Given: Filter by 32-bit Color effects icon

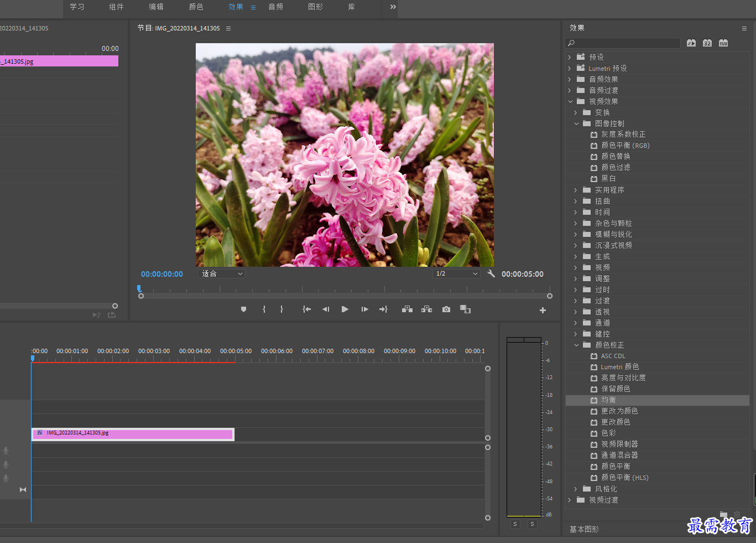Looking at the screenshot, I should 707,43.
